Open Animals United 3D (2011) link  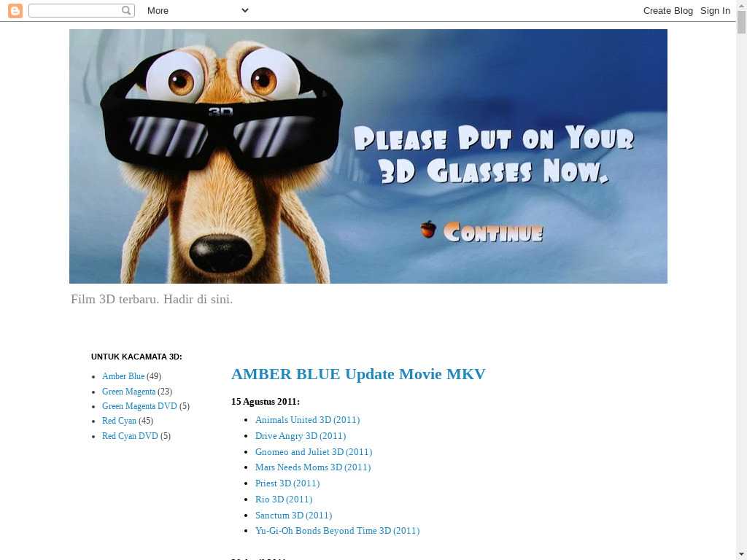click(x=307, y=420)
